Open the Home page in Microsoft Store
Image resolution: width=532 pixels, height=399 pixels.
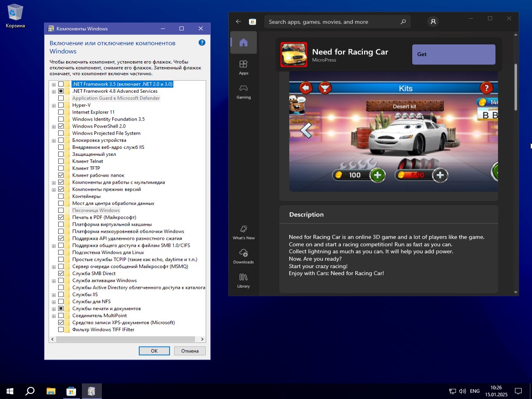(x=244, y=42)
